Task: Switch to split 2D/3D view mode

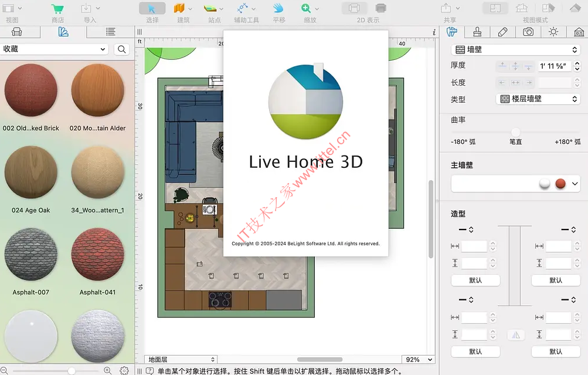Action: click(x=548, y=8)
